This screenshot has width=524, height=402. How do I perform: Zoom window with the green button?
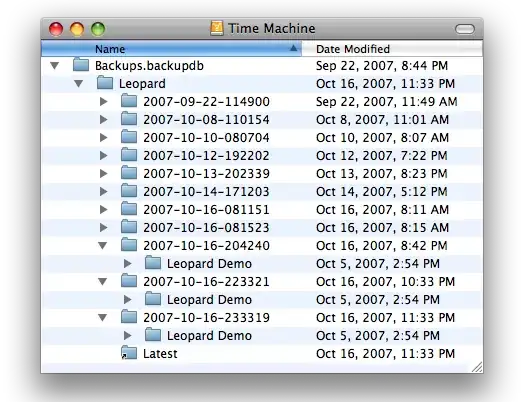[98, 29]
